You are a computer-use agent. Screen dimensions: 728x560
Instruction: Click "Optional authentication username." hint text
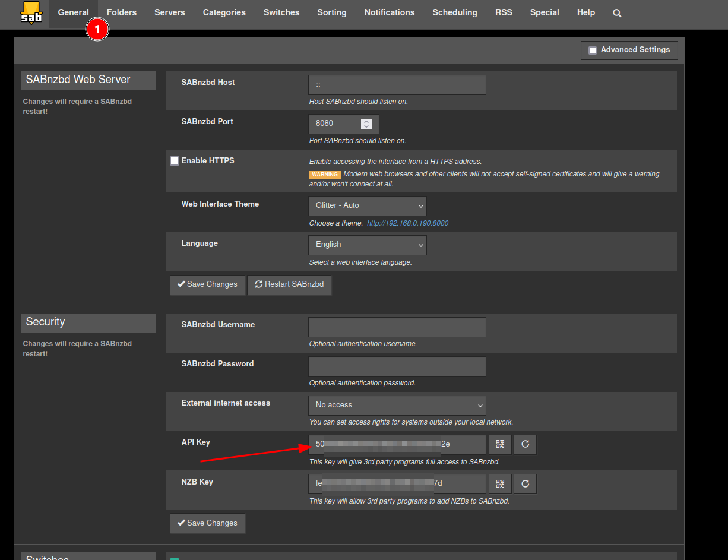363,344
